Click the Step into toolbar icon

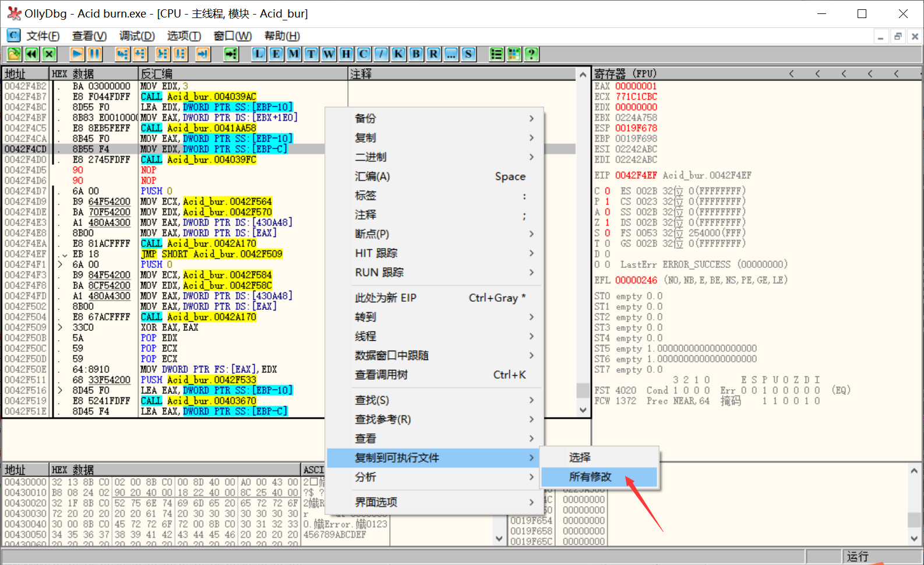point(122,54)
